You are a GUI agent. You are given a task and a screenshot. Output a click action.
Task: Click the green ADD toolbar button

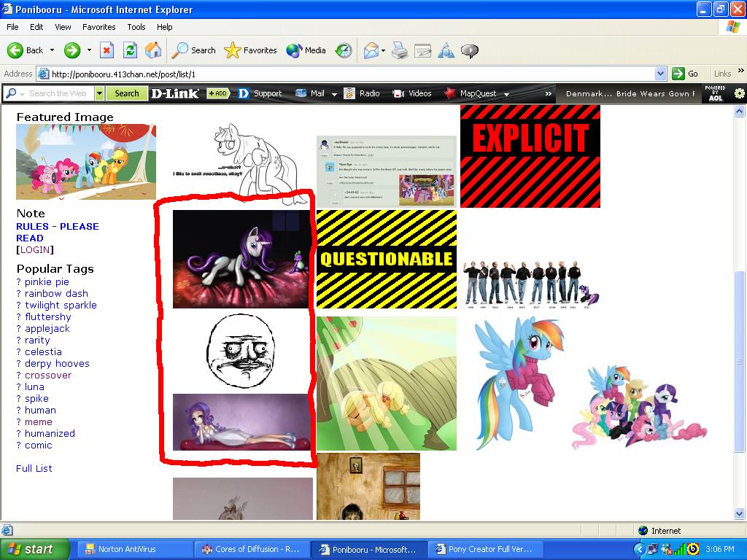point(217,93)
